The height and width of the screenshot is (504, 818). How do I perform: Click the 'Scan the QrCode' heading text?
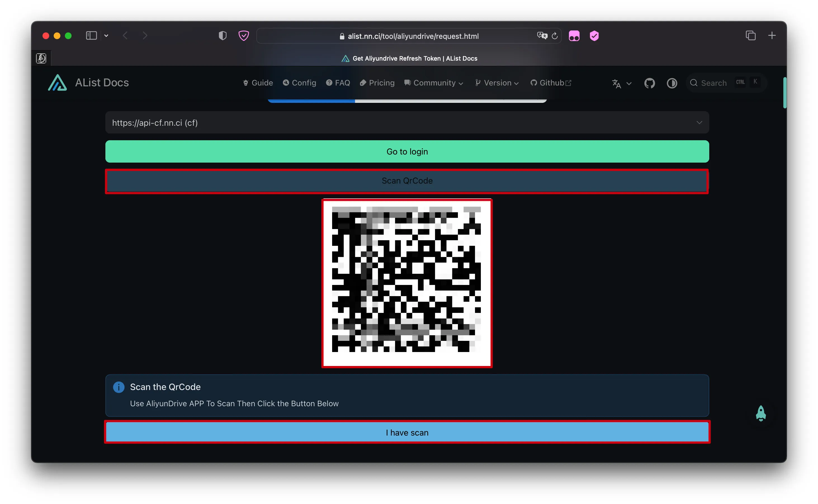coord(166,387)
